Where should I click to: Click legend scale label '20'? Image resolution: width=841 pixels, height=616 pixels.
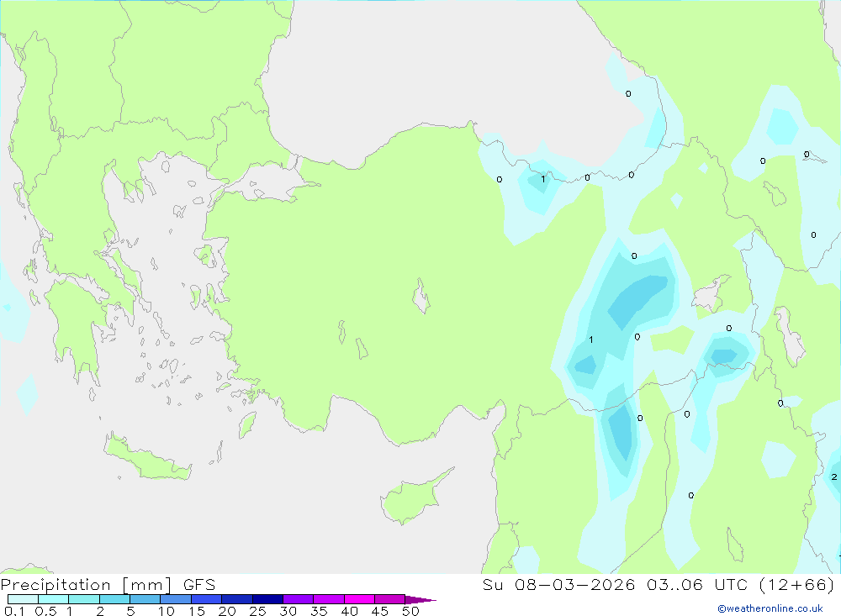227,611
